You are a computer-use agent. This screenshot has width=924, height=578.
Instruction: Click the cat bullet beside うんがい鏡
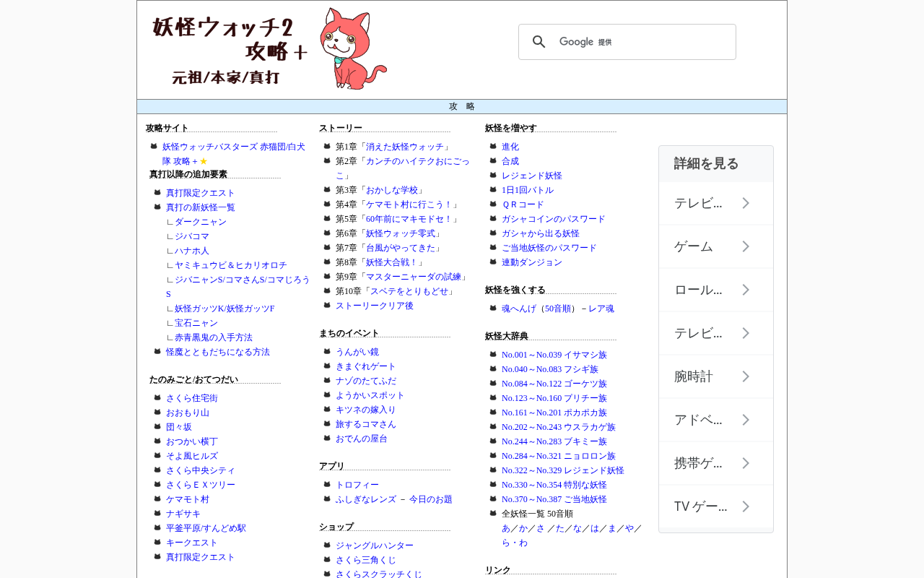tap(327, 351)
